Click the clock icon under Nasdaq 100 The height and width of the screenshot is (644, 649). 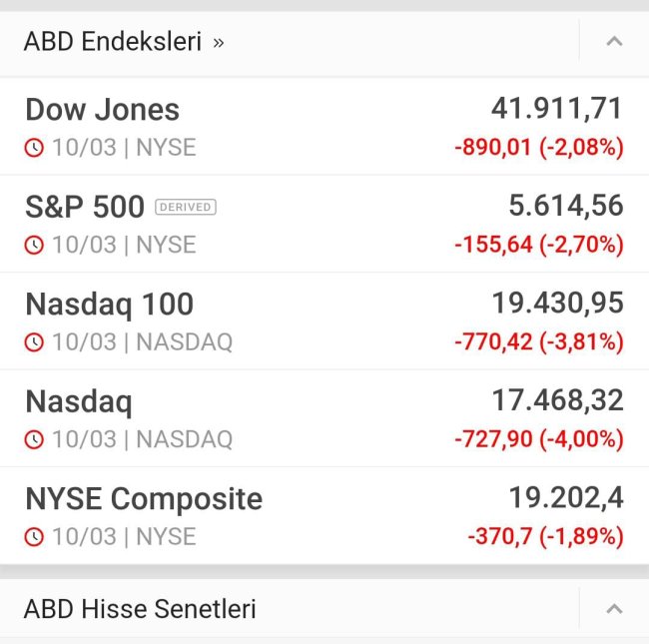(x=34, y=342)
